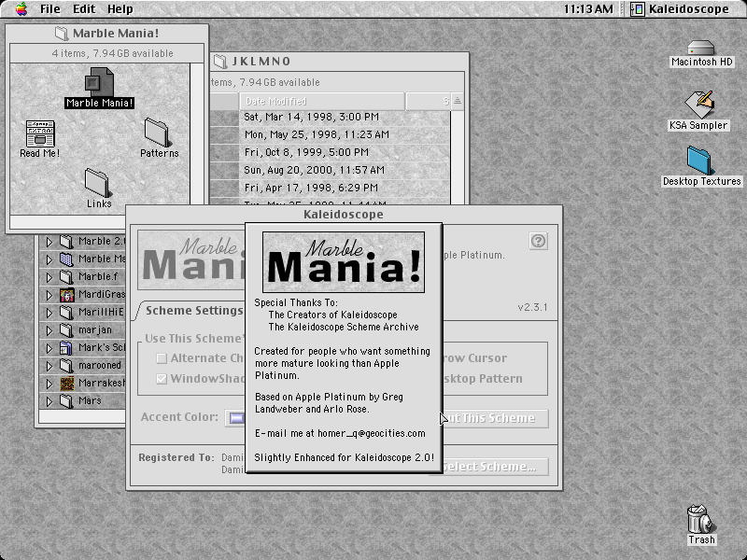Click the JKLMNO window vertical scrollbar
This screenshot has height=560, width=747.
coord(457,158)
